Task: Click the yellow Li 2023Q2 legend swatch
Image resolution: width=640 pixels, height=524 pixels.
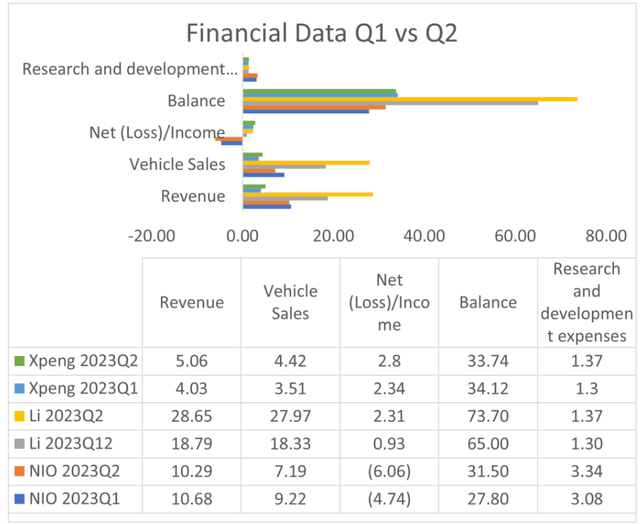Action: (19, 416)
